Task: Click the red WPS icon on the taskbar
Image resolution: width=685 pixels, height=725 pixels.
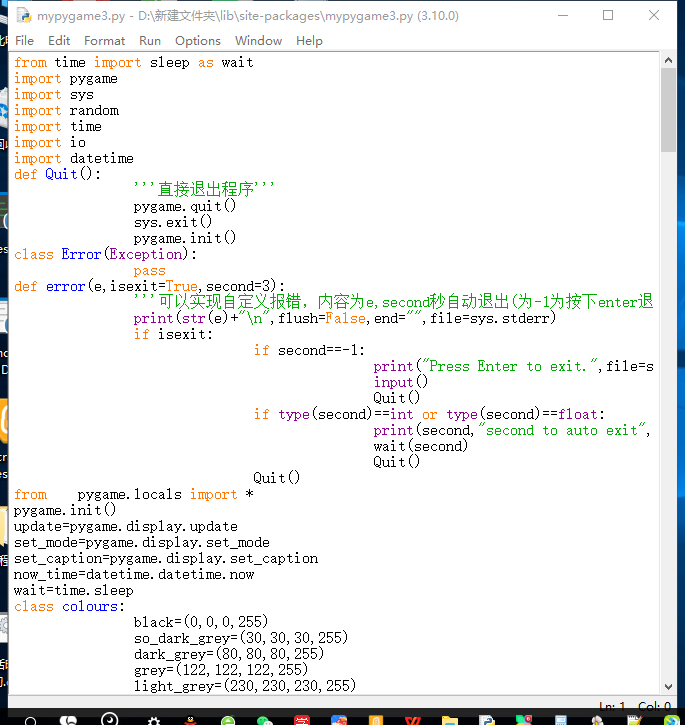Action: click(413, 720)
